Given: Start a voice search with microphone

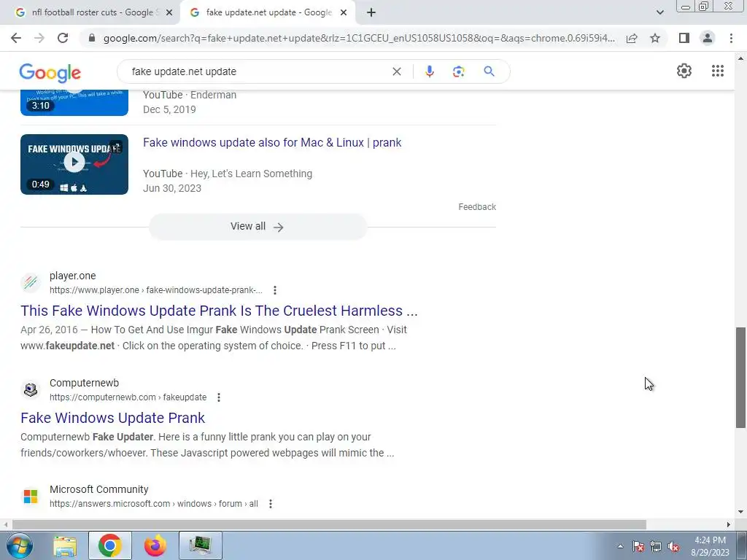Looking at the screenshot, I should click(429, 71).
